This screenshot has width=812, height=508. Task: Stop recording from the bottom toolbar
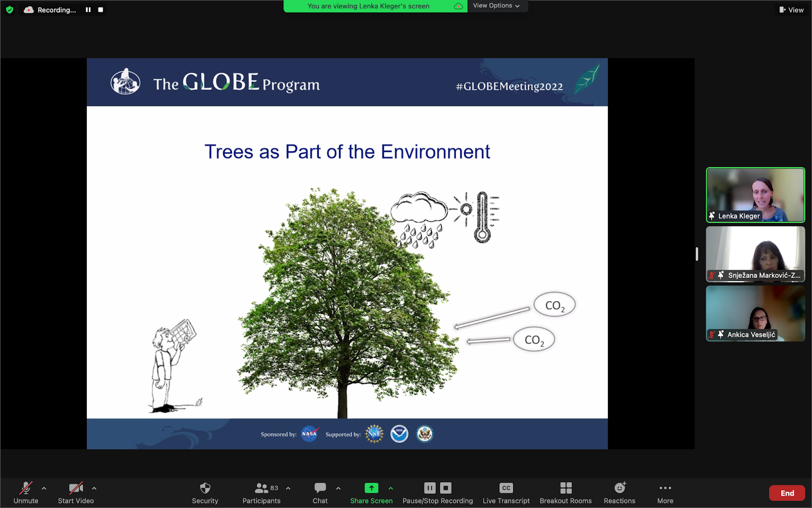[446, 488]
